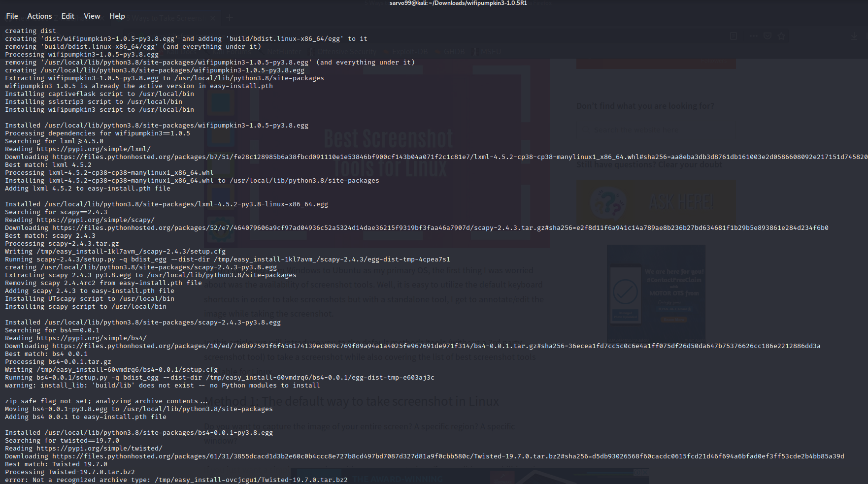Click the 'Searching for scapy==2.4.3' line
868x484 pixels.
point(56,212)
